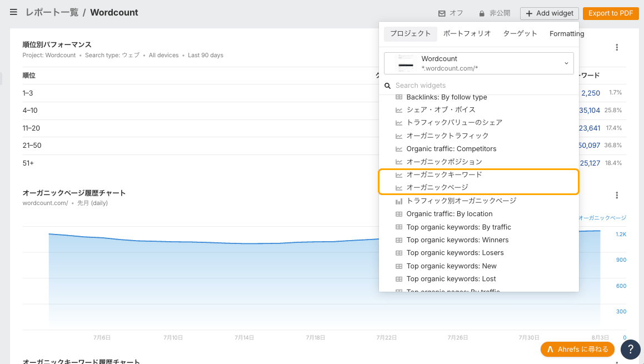Click the search magnifier icon
This screenshot has width=644, height=364.
(387, 86)
